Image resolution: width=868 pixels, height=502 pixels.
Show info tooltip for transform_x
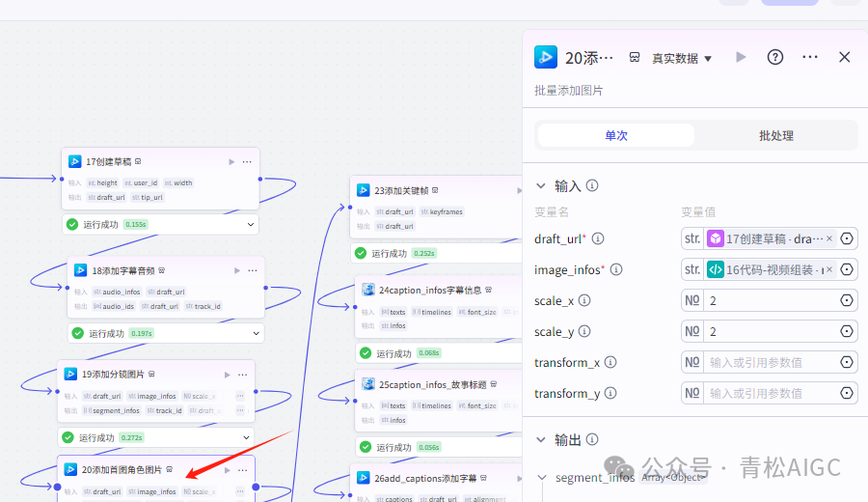610,362
